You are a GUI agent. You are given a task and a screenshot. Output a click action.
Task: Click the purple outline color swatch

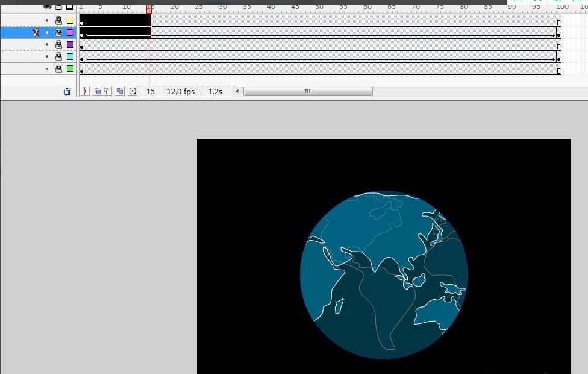70,44
